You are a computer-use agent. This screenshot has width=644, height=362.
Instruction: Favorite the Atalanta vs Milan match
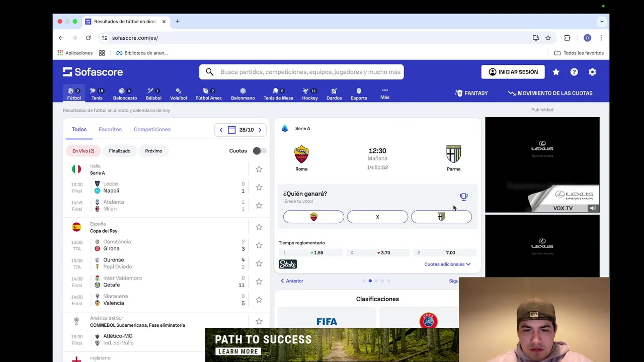(259, 205)
